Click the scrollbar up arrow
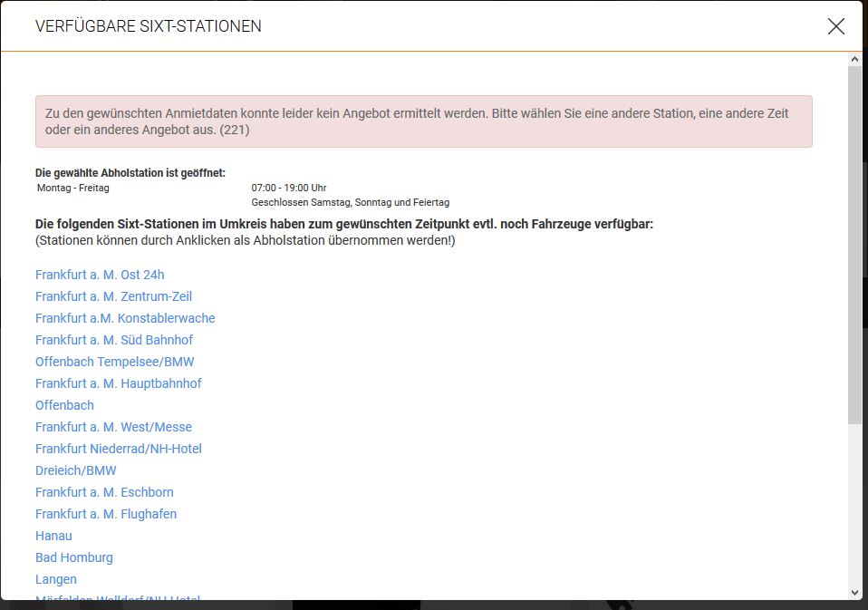The image size is (868, 610). point(853,58)
